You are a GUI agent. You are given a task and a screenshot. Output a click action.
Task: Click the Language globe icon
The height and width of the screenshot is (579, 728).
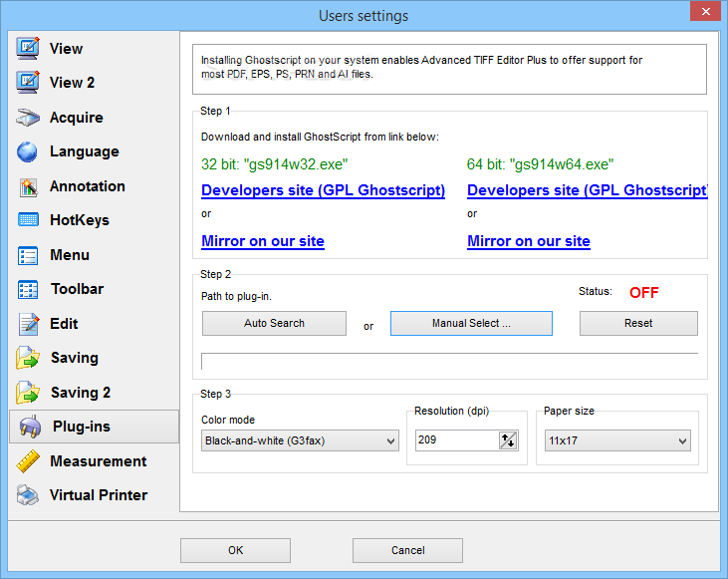tap(28, 151)
